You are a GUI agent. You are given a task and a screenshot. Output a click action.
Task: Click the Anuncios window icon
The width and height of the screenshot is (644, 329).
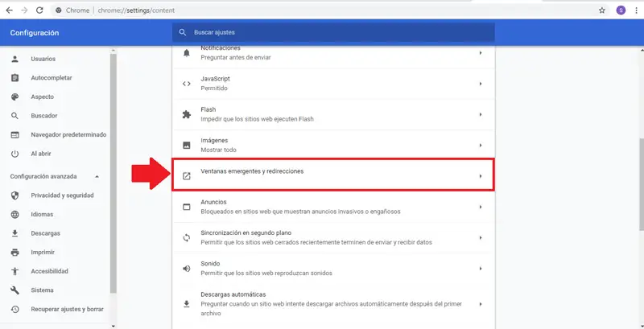click(x=187, y=207)
